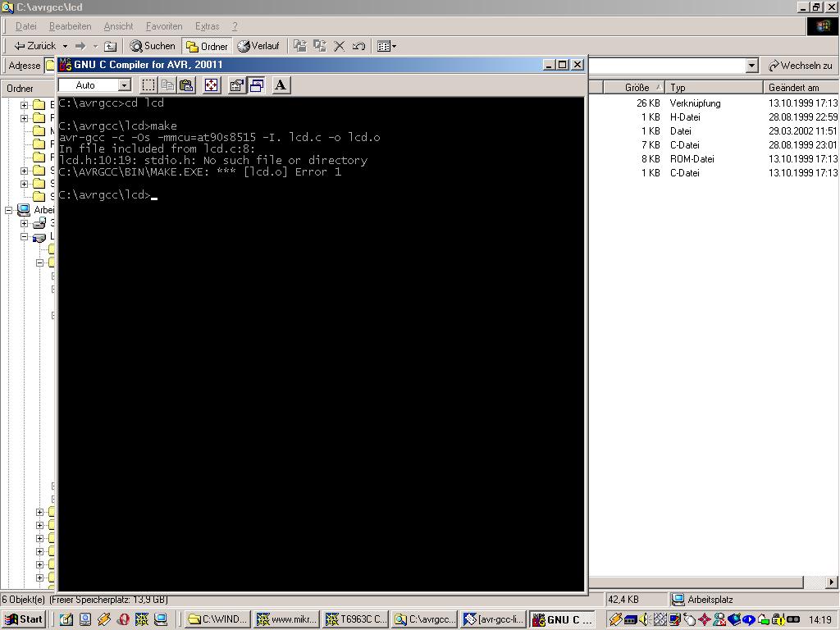Click the Mark selection icon in DOS toolbar

148,85
